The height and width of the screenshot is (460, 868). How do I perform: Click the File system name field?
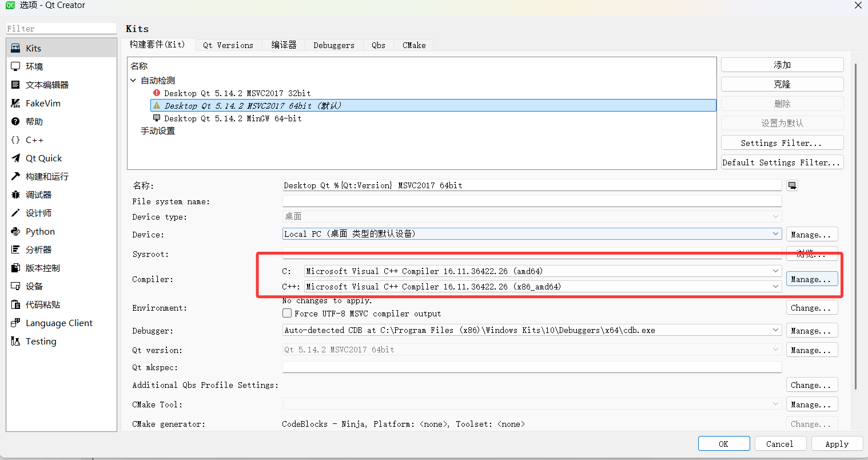(x=532, y=201)
